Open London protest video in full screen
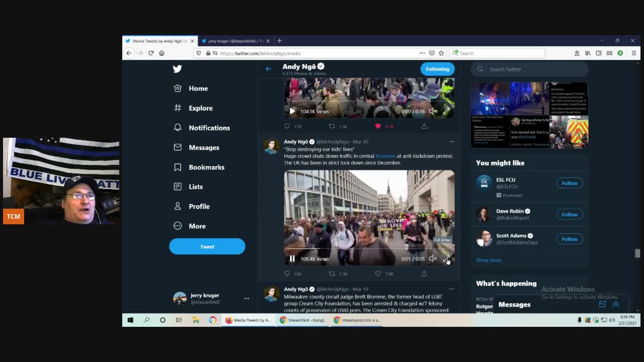 (446, 259)
